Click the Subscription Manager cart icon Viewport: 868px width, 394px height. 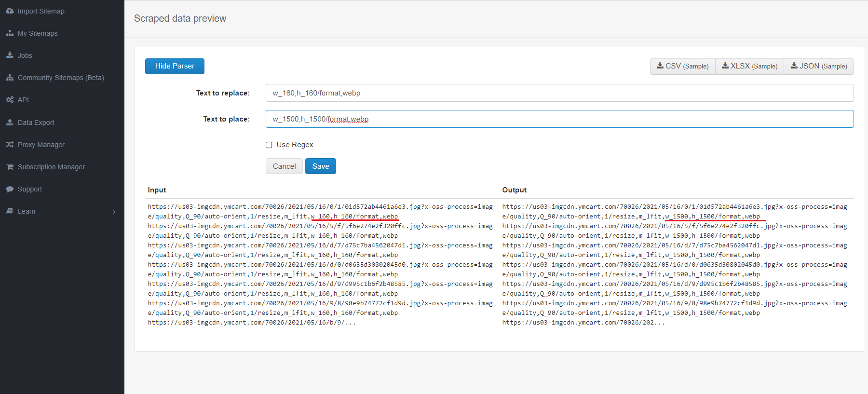point(10,167)
